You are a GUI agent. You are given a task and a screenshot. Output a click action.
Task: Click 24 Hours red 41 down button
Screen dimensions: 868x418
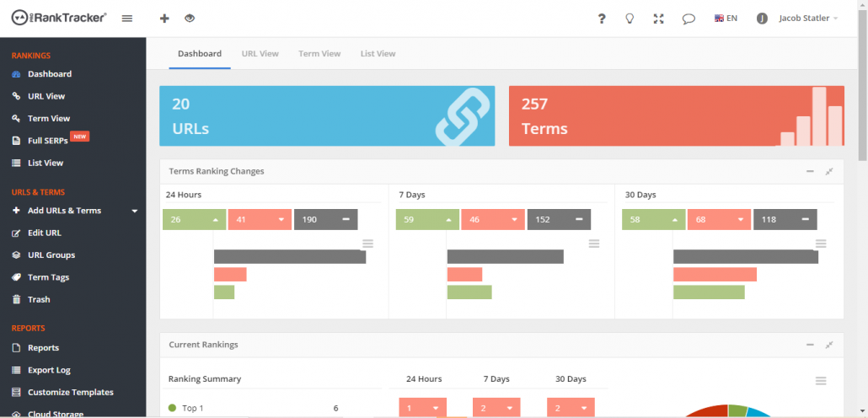pyautogui.click(x=260, y=219)
